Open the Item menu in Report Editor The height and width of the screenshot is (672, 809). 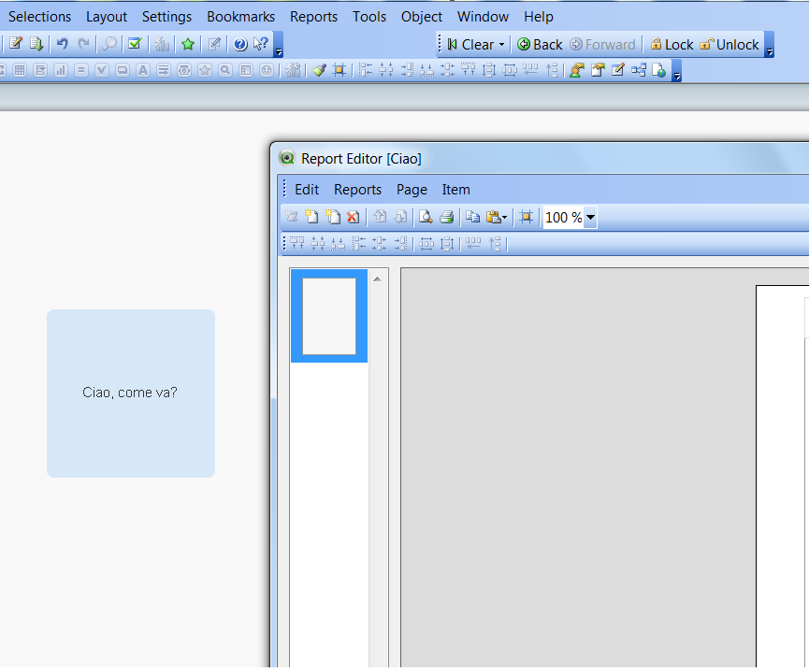[455, 190]
